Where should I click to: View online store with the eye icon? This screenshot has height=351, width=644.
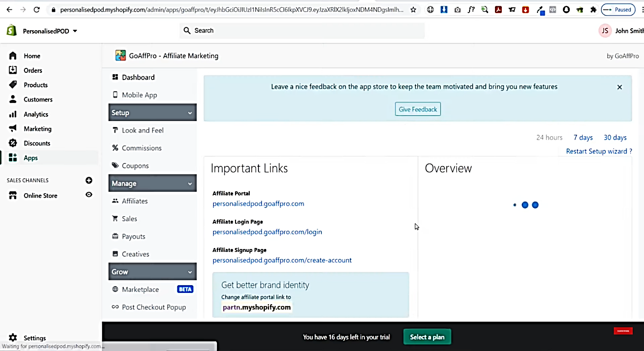tap(89, 195)
